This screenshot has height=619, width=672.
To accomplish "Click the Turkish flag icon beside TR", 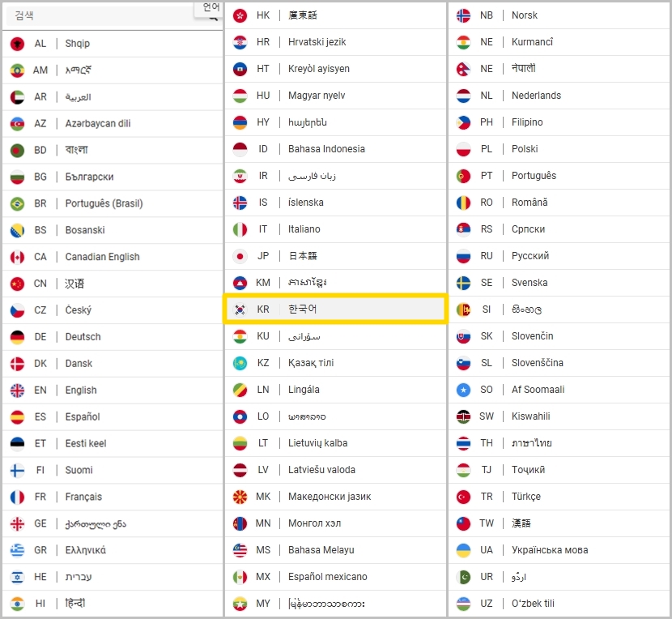I will 463,497.
